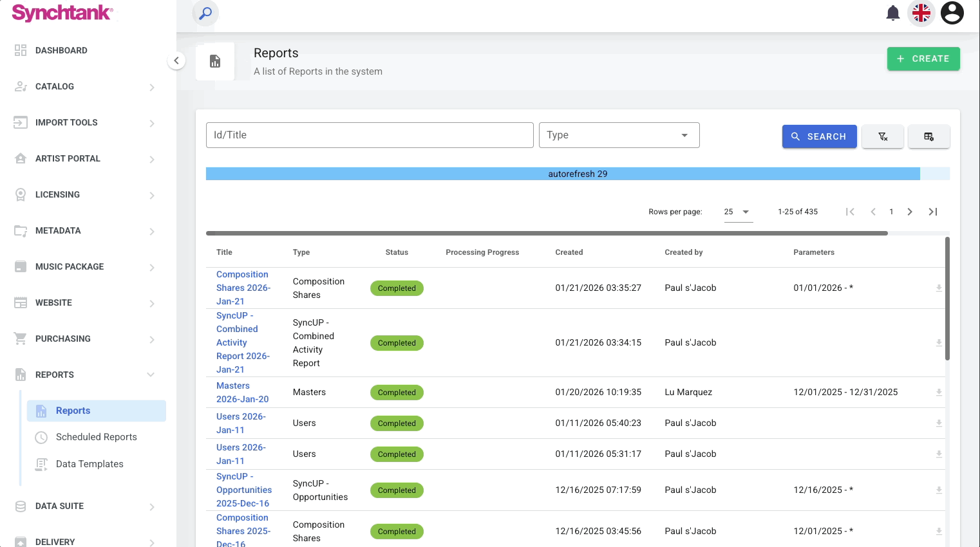Click Completed status of Masters row
Viewport: 980px width, 547px height.
[397, 393]
